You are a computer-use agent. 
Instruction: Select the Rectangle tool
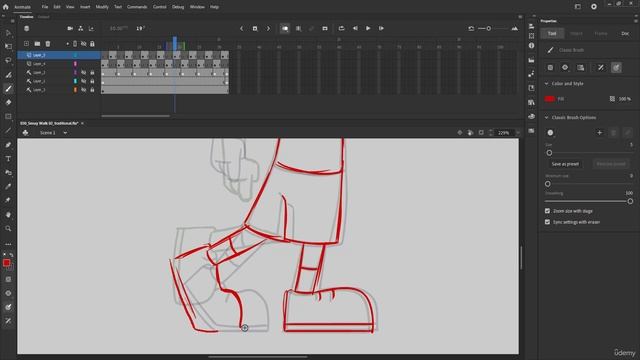pyautogui.click(x=8, y=117)
